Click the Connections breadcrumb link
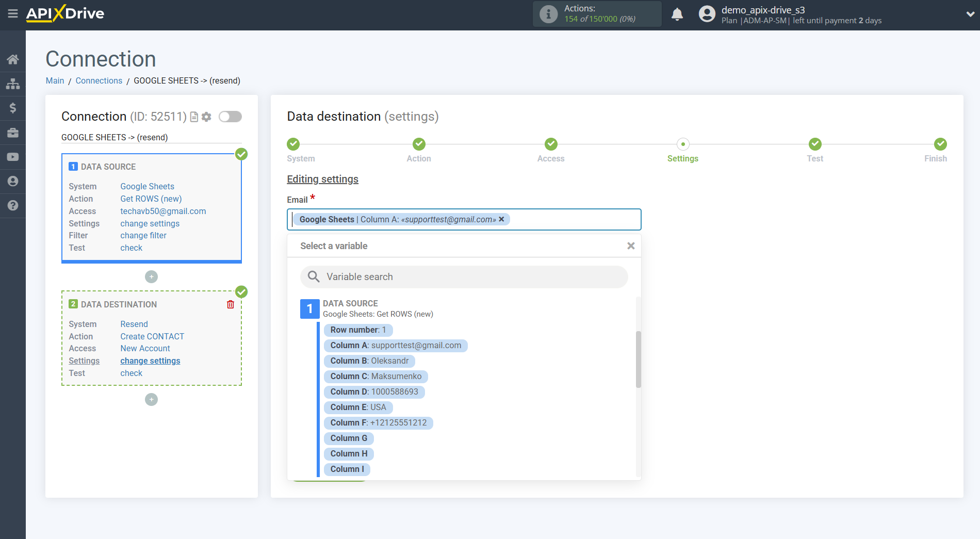The image size is (980, 539). 99,80
